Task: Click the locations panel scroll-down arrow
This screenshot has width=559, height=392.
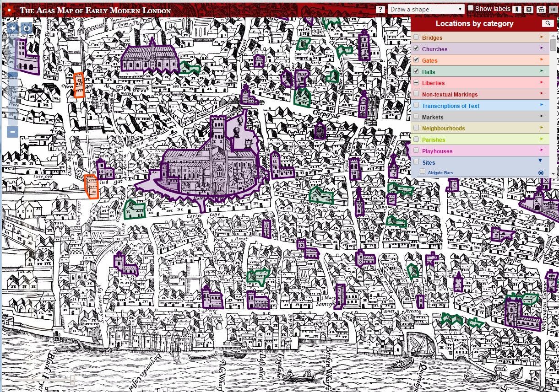Action: 553,174
